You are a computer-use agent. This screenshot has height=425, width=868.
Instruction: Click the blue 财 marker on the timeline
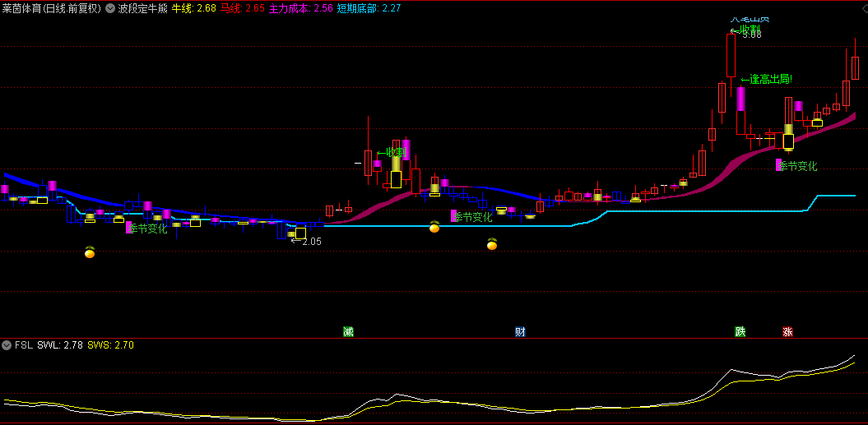click(x=520, y=332)
